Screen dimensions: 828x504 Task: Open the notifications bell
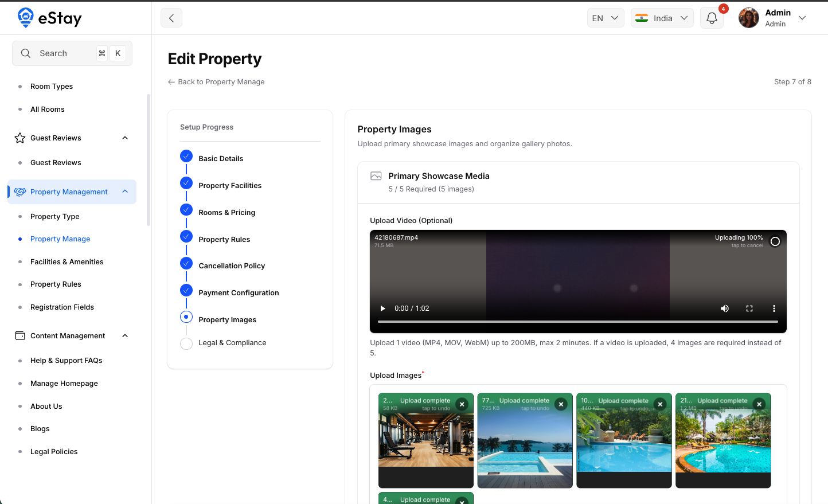tap(712, 18)
